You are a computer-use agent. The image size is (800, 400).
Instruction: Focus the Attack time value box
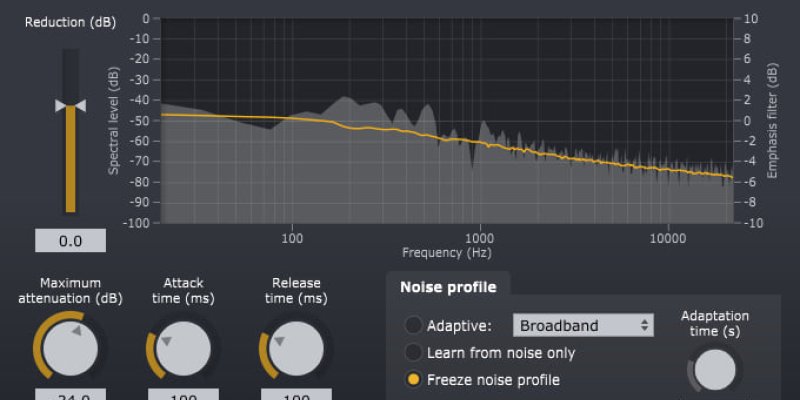click(183, 394)
